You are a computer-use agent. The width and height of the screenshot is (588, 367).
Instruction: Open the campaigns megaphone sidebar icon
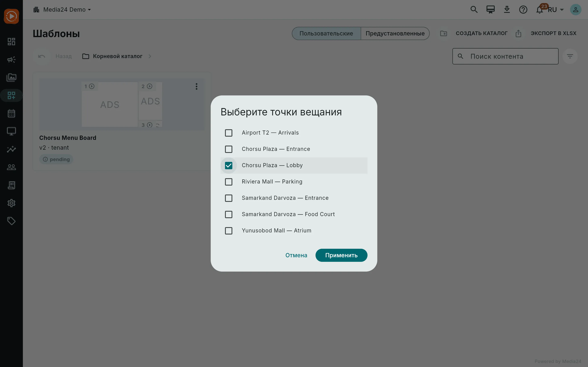11,60
